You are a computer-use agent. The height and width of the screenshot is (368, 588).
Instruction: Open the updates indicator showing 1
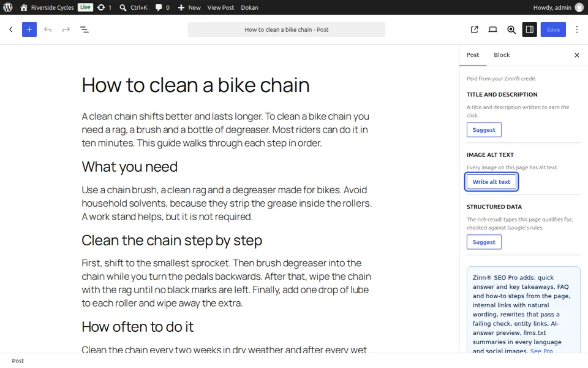click(x=104, y=7)
